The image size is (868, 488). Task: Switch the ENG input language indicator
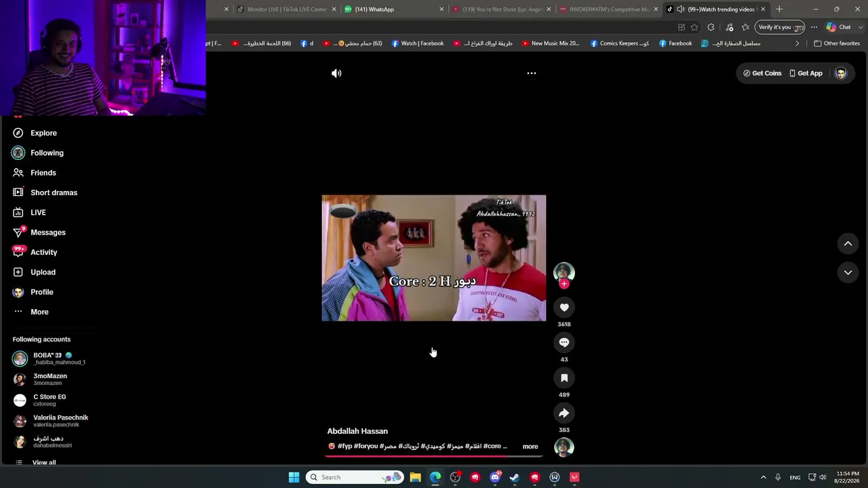click(x=795, y=478)
